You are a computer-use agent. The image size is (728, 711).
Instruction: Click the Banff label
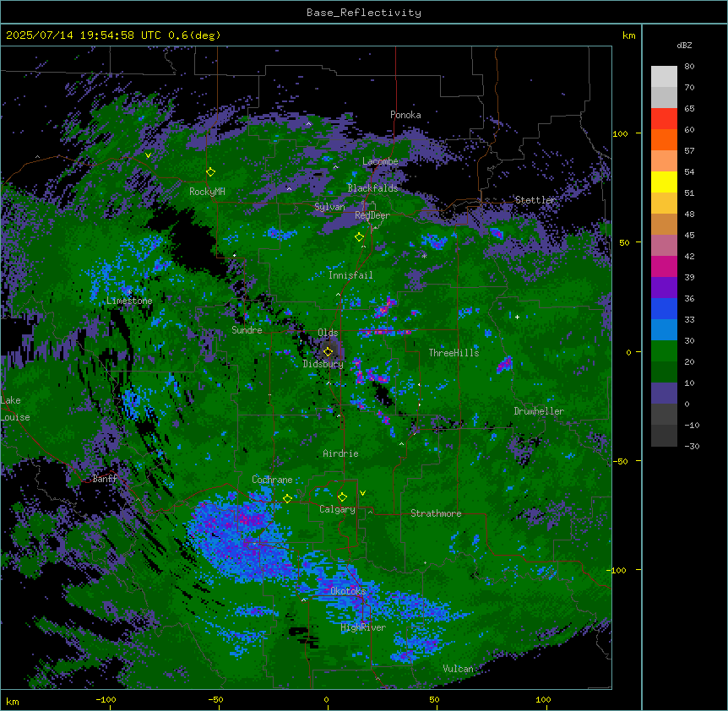pyautogui.click(x=105, y=479)
